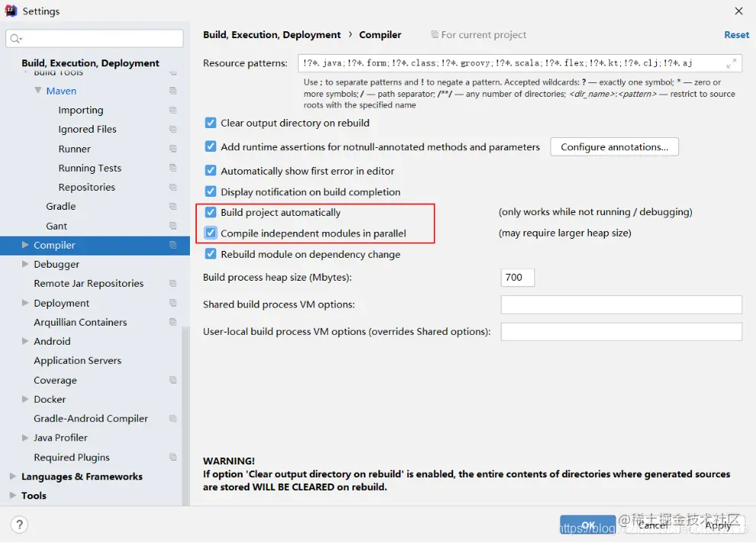This screenshot has width=756, height=543.
Task: Expand the Compiler tree node arrow
Action: click(x=25, y=245)
